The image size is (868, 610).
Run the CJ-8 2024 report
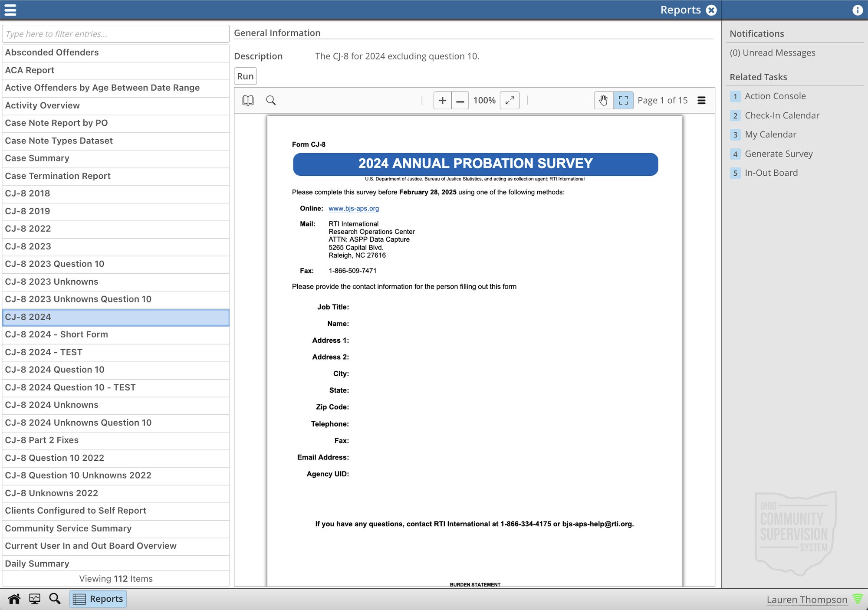pyautogui.click(x=245, y=76)
